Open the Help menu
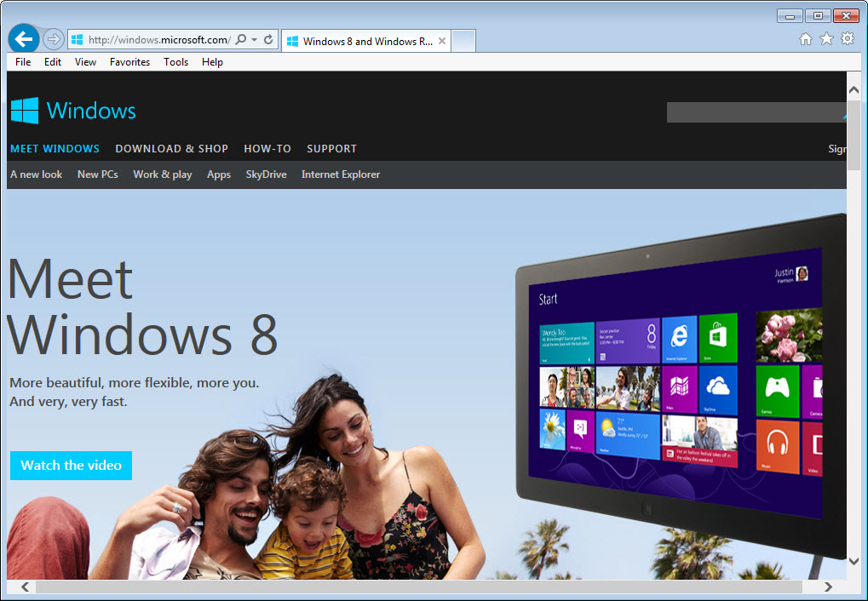This screenshot has width=868, height=601. point(212,62)
